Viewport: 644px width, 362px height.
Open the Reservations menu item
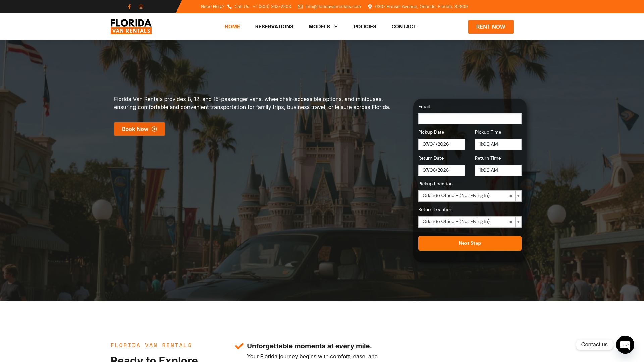[274, 27]
